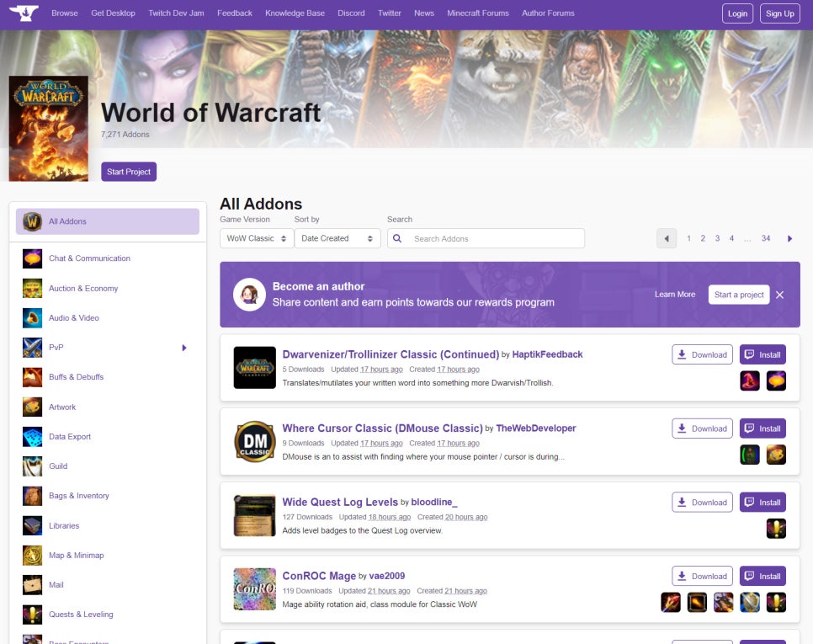Download Dwarvenizer/Trollinizer Classic addon
This screenshot has height=644, width=813.
click(x=702, y=354)
